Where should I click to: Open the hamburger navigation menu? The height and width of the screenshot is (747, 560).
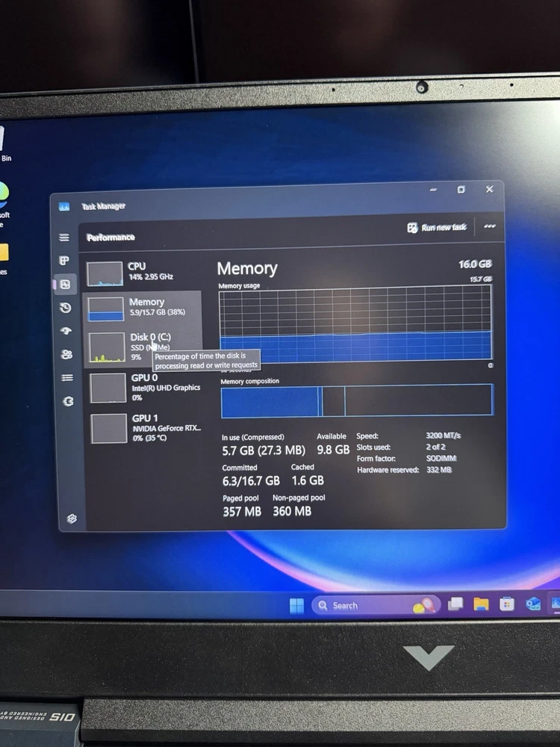pos(64,238)
